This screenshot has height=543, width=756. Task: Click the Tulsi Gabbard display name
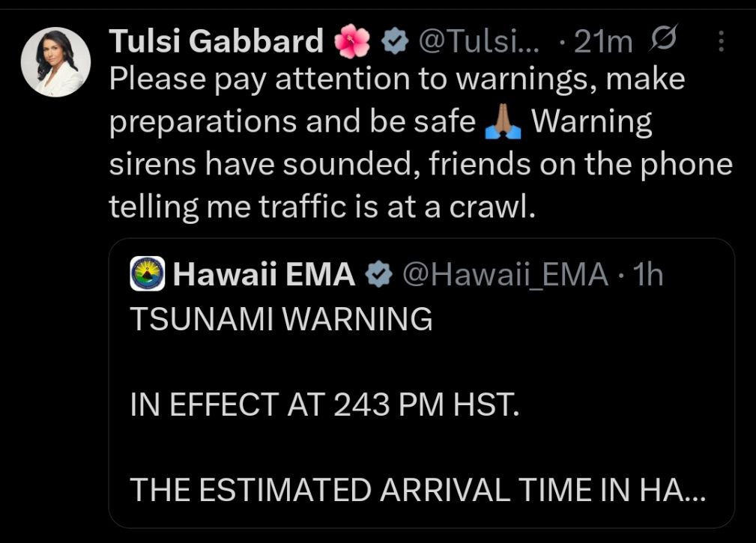coord(216,41)
